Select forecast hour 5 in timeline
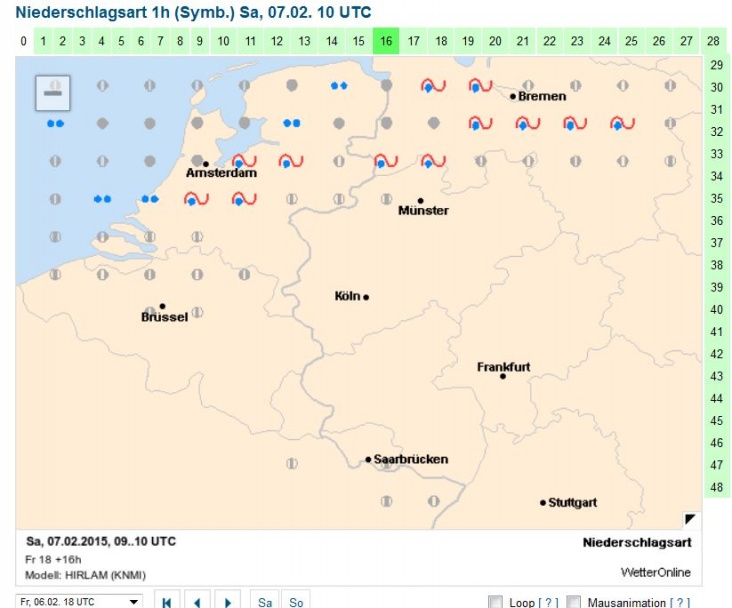732x608 pixels. [x=121, y=41]
